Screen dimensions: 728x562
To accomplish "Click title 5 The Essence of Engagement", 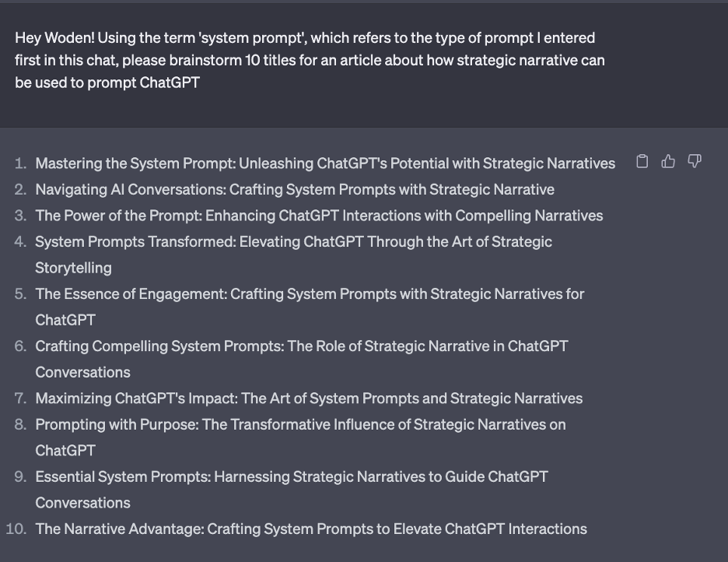I will [310, 307].
